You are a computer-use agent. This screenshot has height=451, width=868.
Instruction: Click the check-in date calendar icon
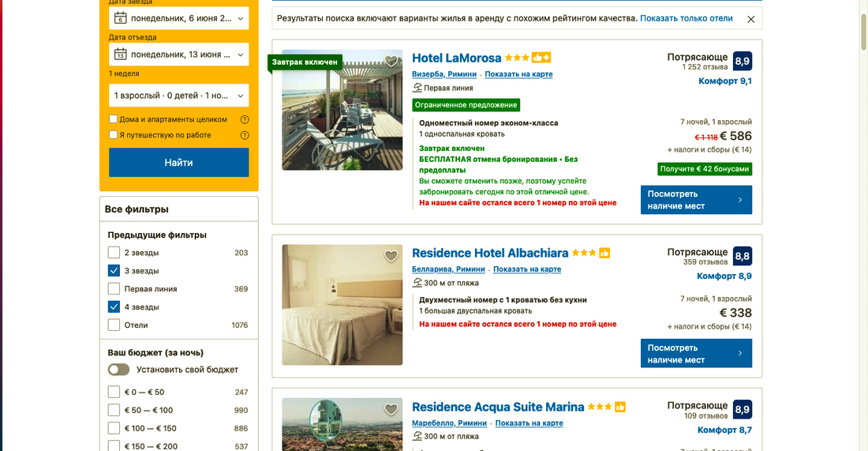pos(120,18)
